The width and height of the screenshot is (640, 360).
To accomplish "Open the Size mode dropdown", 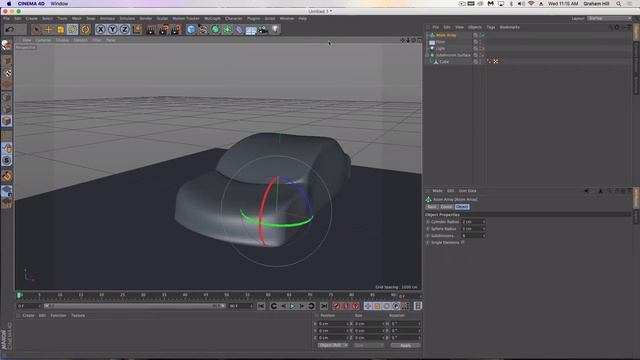I will [x=369, y=345].
